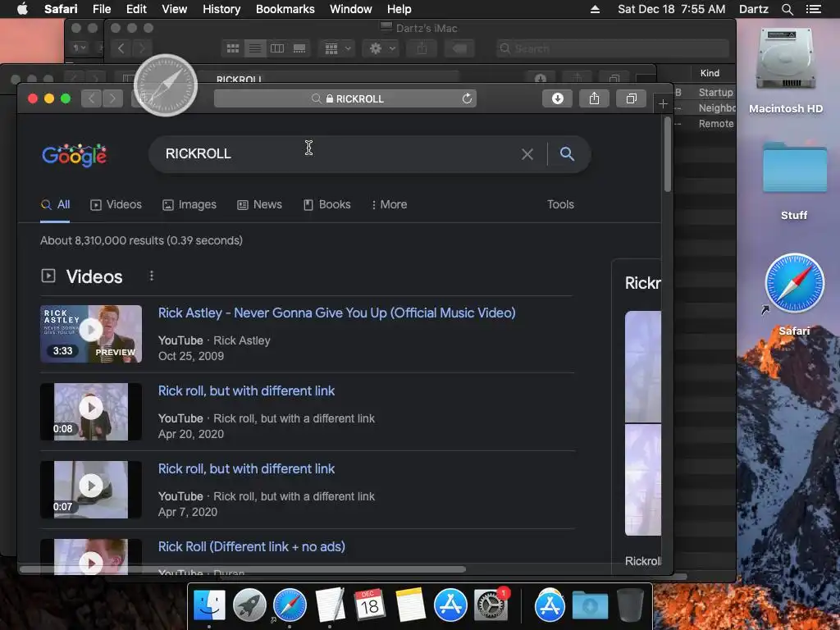This screenshot has height=630, width=840.
Task: Open Safari compass in the Dock
Action: point(290,605)
